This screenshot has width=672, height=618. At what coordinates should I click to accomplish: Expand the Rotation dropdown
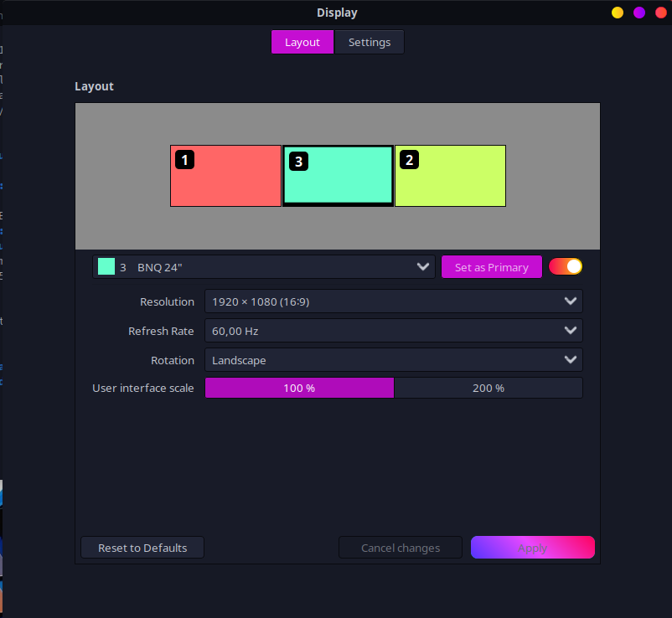coord(393,360)
